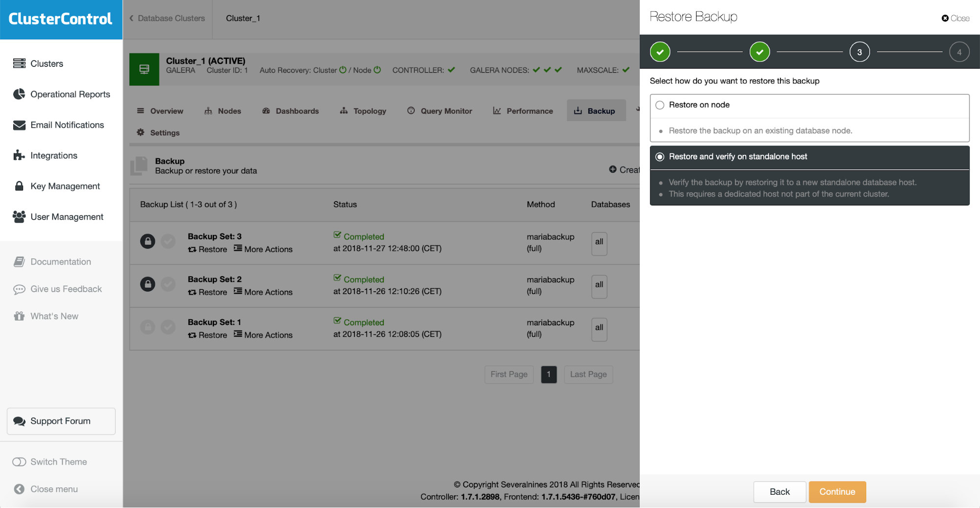Click the verify check icon for Backup Set: 3
This screenshot has width=980, height=508.
(x=168, y=241)
